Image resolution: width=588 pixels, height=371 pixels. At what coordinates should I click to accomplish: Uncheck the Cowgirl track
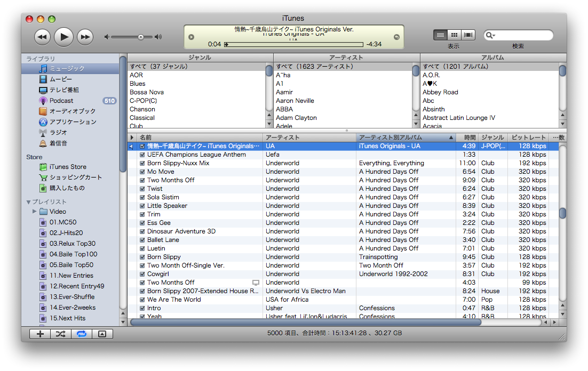click(x=142, y=275)
